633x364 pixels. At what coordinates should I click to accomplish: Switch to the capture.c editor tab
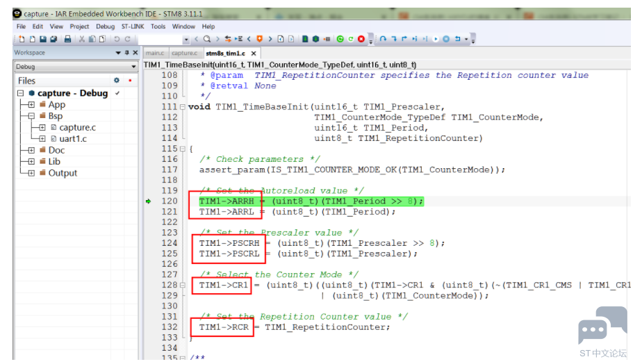(x=185, y=53)
